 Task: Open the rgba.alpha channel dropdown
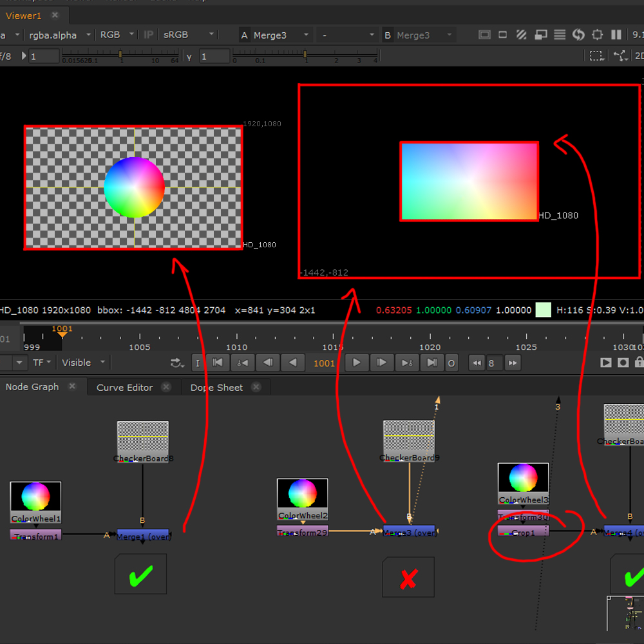click(59, 35)
